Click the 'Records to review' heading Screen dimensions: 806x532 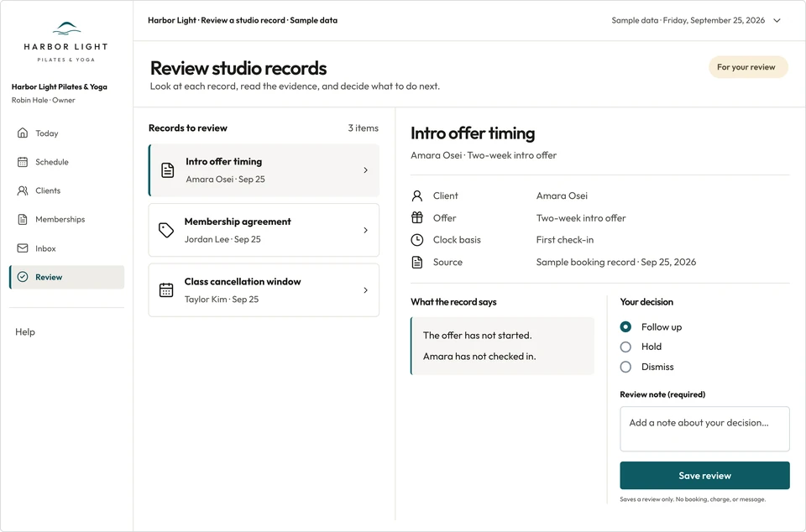click(187, 128)
